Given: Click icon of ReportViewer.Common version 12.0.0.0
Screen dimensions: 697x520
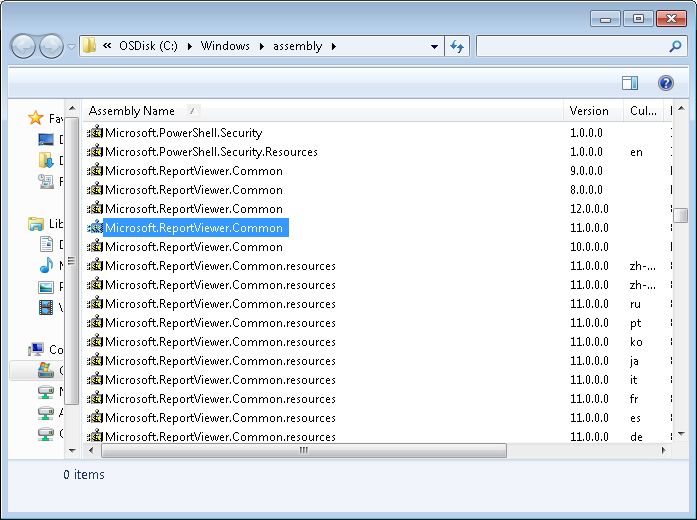Looking at the screenshot, I should 95,208.
